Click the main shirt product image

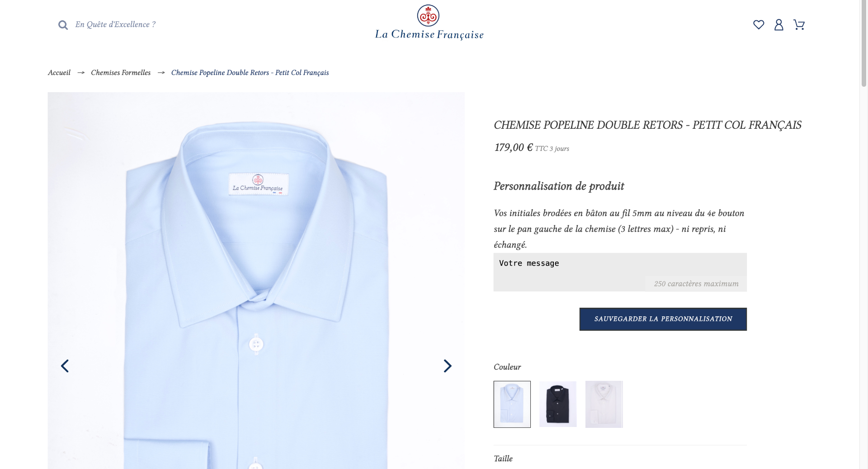point(256,281)
